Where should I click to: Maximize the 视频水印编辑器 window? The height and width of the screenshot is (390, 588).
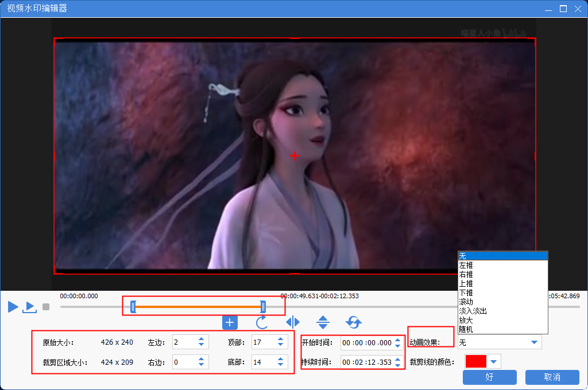click(x=563, y=9)
